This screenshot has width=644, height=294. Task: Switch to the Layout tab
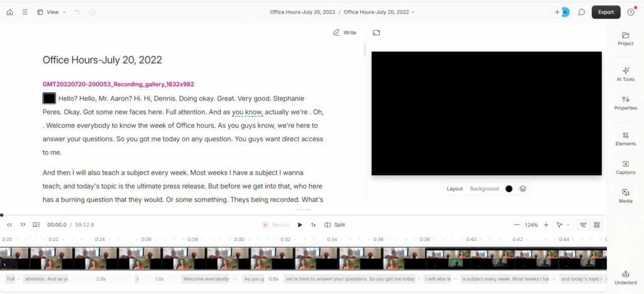(x=455, y=188)
